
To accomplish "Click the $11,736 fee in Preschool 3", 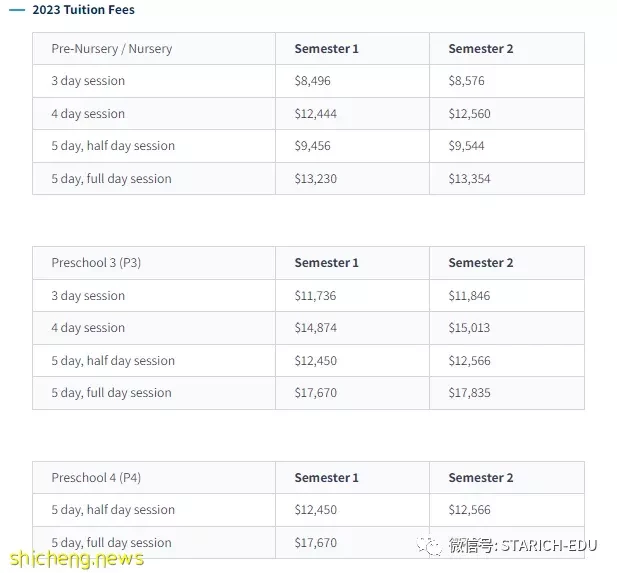I will coord(316,296).
